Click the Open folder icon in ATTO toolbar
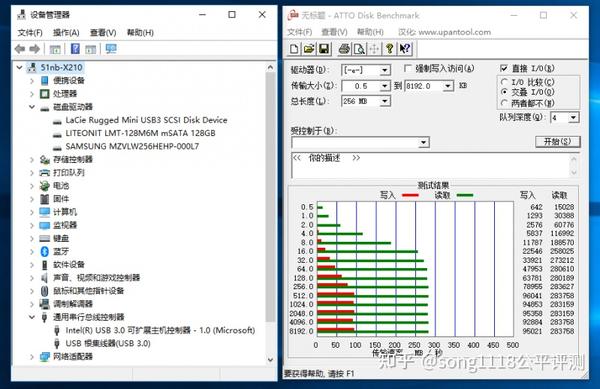 coord(309,49)
